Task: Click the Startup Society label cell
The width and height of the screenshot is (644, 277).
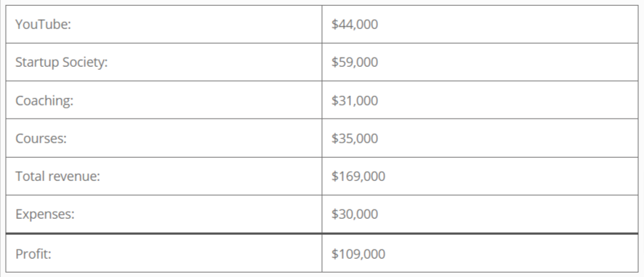Action: pyautogui.click(x=164, y=62)
